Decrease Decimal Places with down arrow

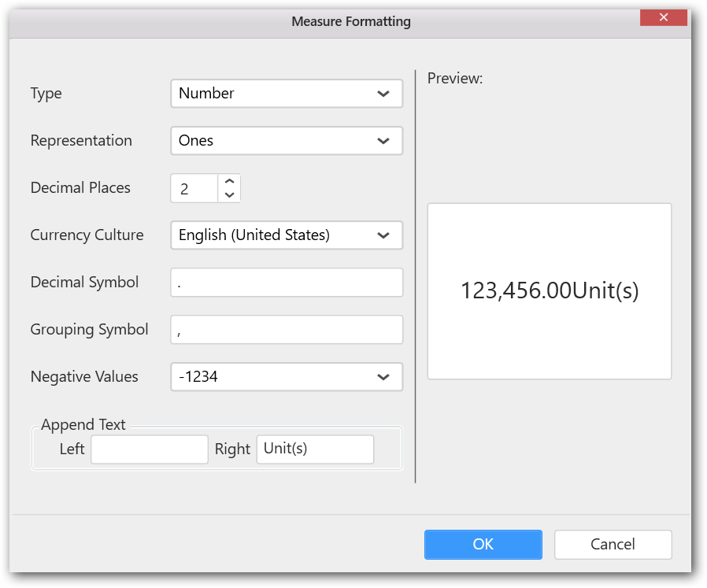pyautogui.click(x=229, y=195)
